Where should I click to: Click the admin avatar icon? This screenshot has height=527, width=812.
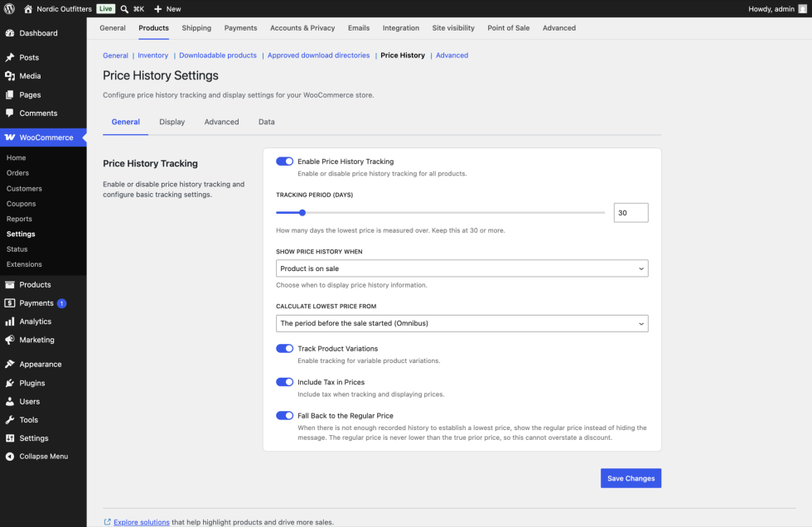point(802,9)
